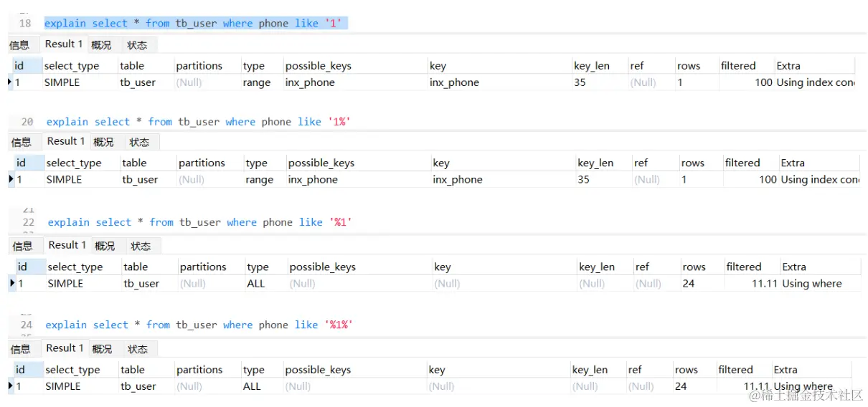Open 信息 tab below the line 22 query
Screen dimensions: 868x407
23,246
